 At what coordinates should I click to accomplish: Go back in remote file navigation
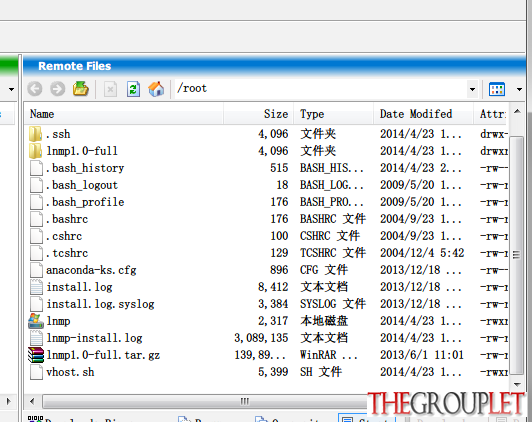point(35,89)
